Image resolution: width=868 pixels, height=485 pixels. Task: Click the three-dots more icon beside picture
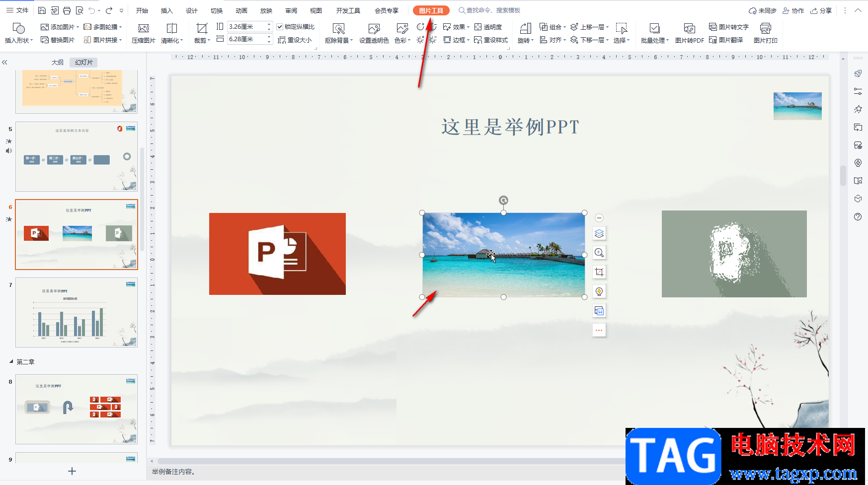tap(599, 330)
